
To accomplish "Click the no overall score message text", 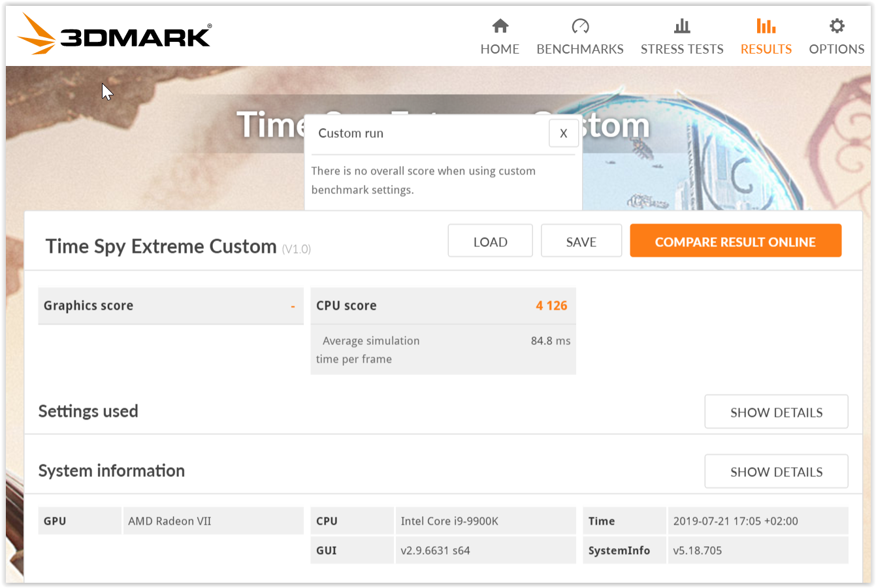I will 423,180.
